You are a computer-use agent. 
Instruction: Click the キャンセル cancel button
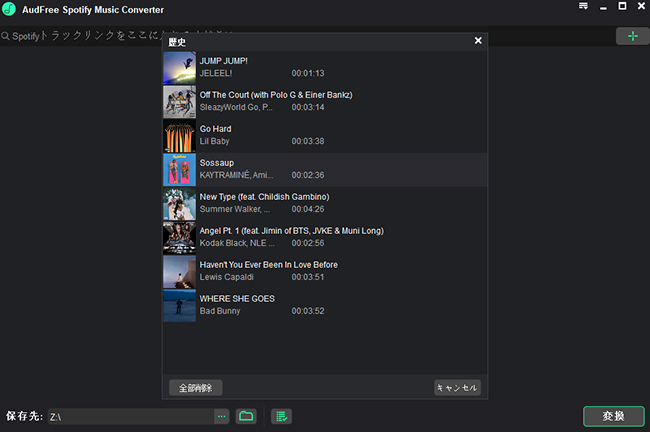point(457,388)
